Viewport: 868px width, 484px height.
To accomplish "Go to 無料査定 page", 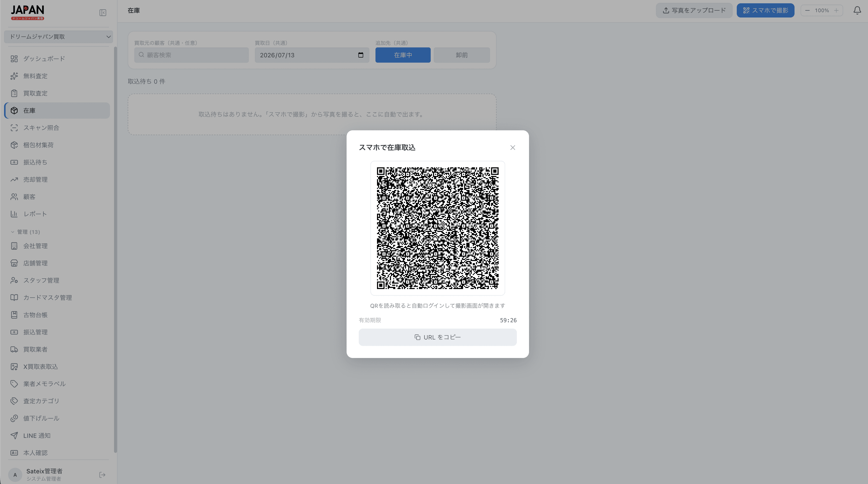I will tap(57, 76).
